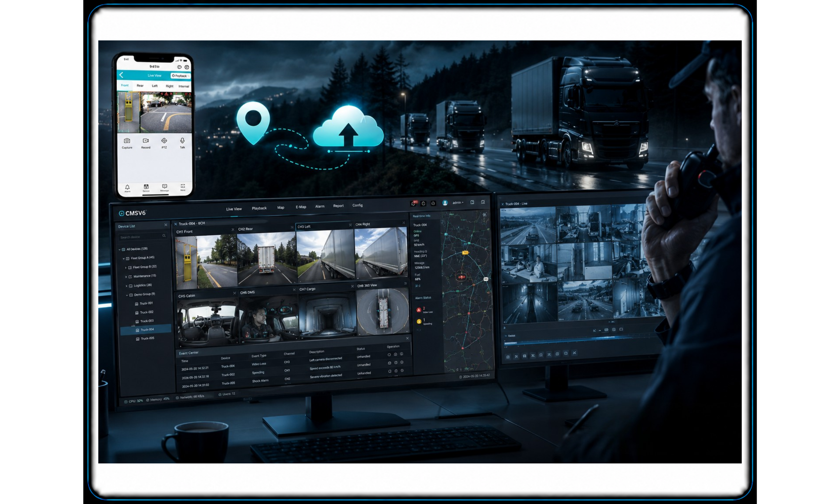Open the Alarm menu in CMSV6
Image resolution: width=840 pixels, height=504 pixels.
320,206
